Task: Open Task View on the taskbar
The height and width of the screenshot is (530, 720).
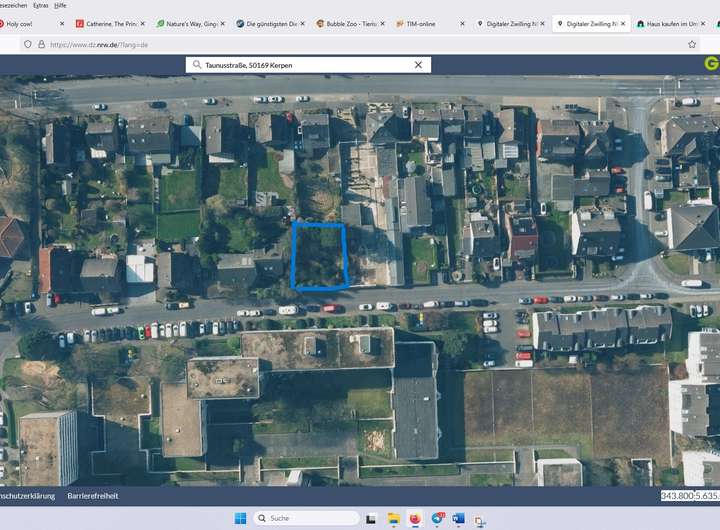Action: [x=371, y=518]
